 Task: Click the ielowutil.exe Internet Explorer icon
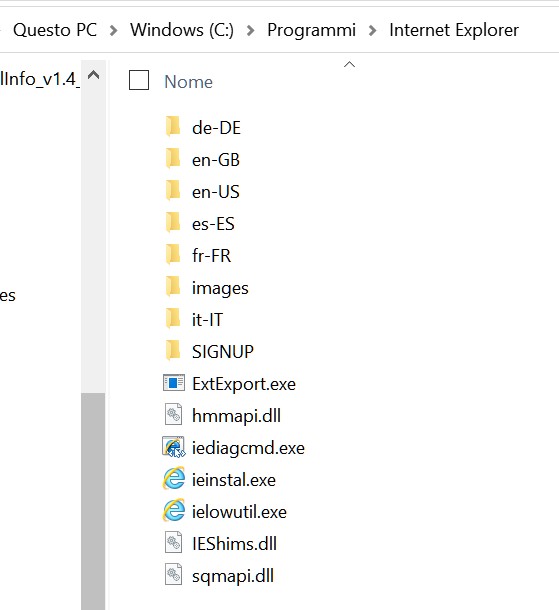point(173,511)
